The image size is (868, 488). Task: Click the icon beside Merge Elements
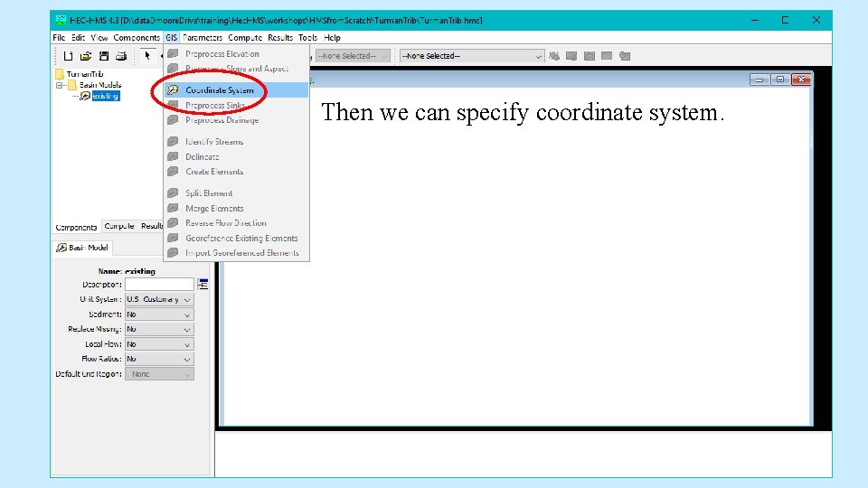pos(174,208)
